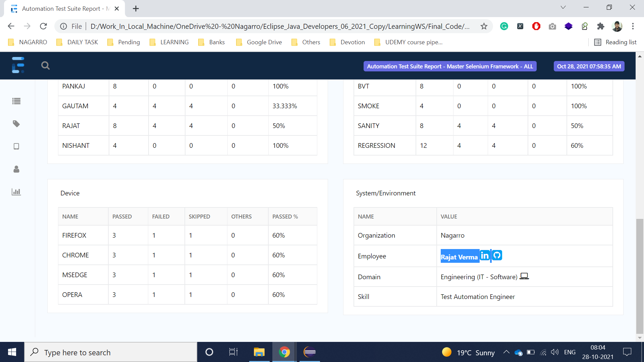Click the Rajat Verma link
Viewport: 644px width, 362px height.
pos(459,257)
